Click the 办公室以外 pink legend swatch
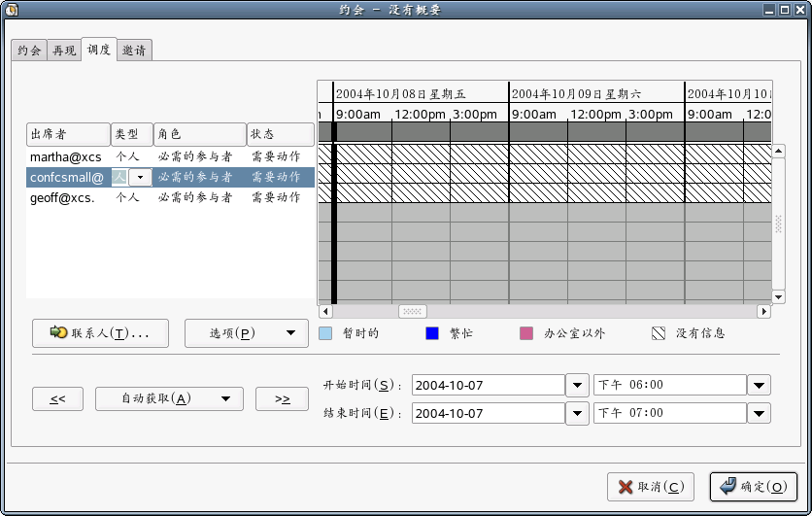This screenshot has height=516, width=812. (x=526, y=333)
